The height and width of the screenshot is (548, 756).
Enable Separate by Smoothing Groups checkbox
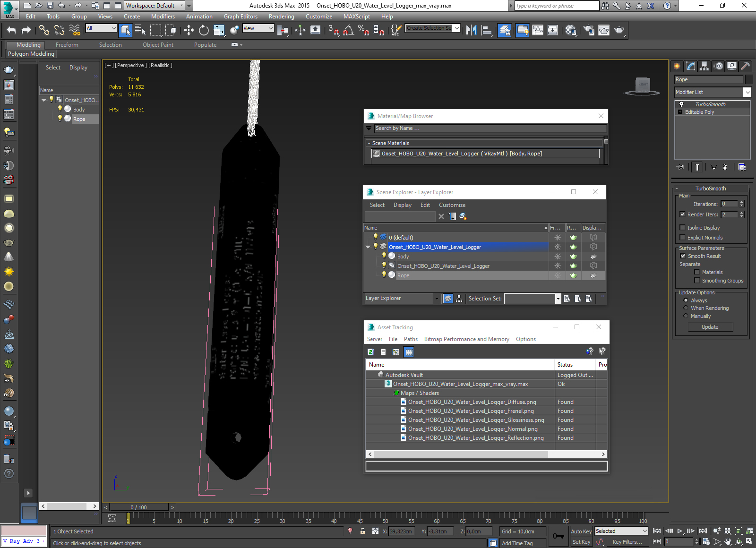coord(697,281)
